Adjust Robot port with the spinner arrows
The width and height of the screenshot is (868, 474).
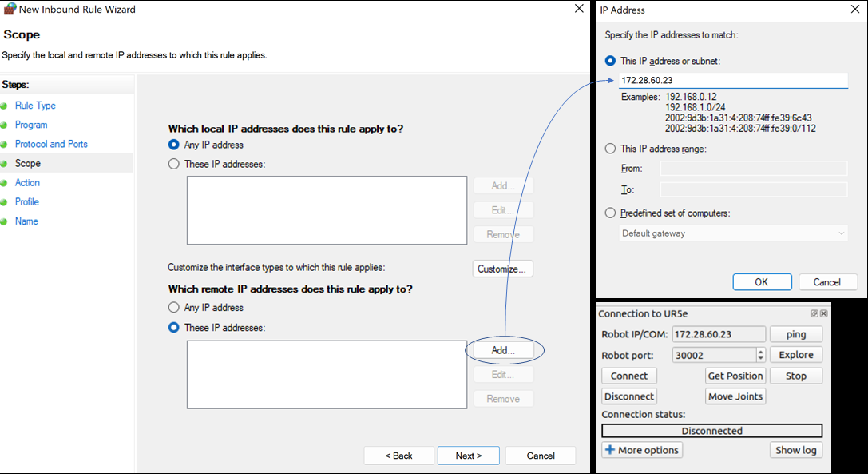[760, 355]
